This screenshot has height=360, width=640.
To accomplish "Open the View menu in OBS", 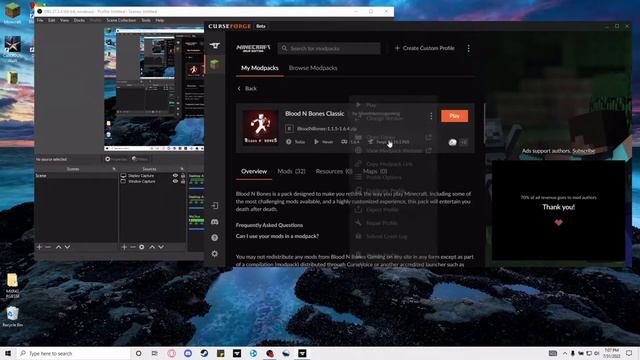I will (64, 20).
